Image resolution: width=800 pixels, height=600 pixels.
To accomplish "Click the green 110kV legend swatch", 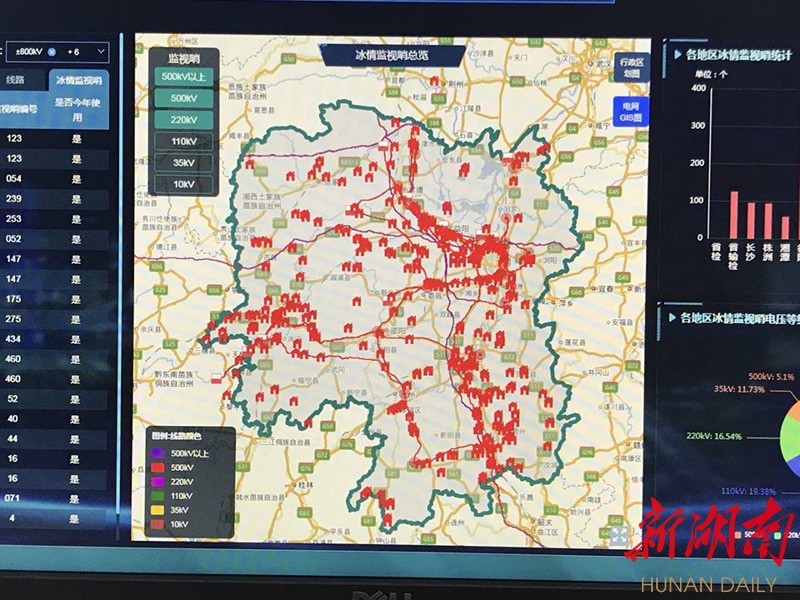I will tap(158, 495).
